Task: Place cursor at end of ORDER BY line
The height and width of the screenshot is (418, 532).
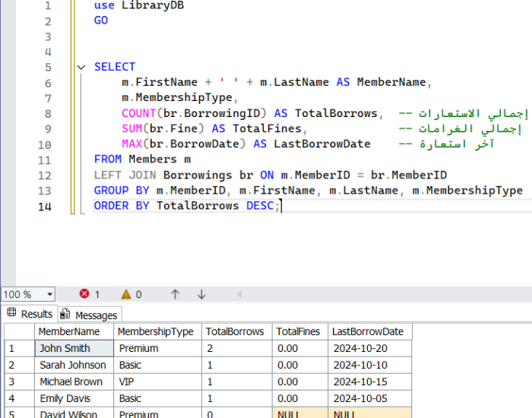Action: [x=281, y=206]
